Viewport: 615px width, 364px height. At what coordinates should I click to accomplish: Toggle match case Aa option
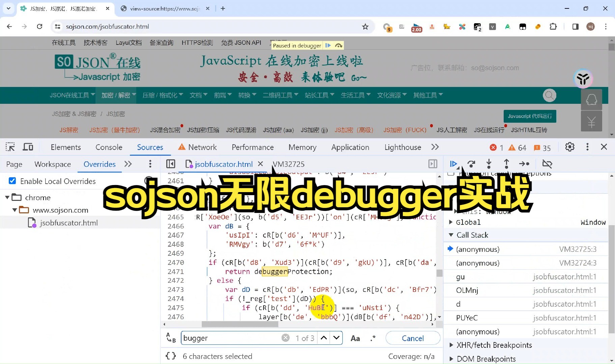355,338
